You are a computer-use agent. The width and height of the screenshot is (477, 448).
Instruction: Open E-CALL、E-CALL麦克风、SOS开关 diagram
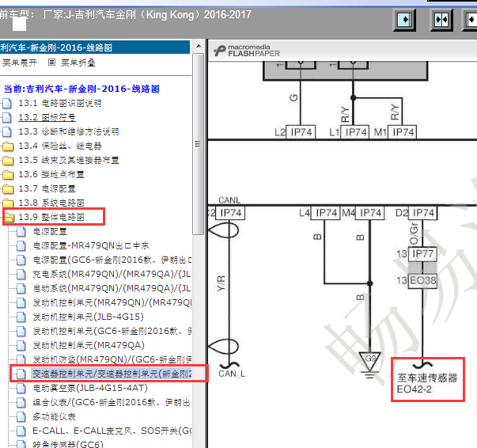pyautogui.click(x=112, y=431)
